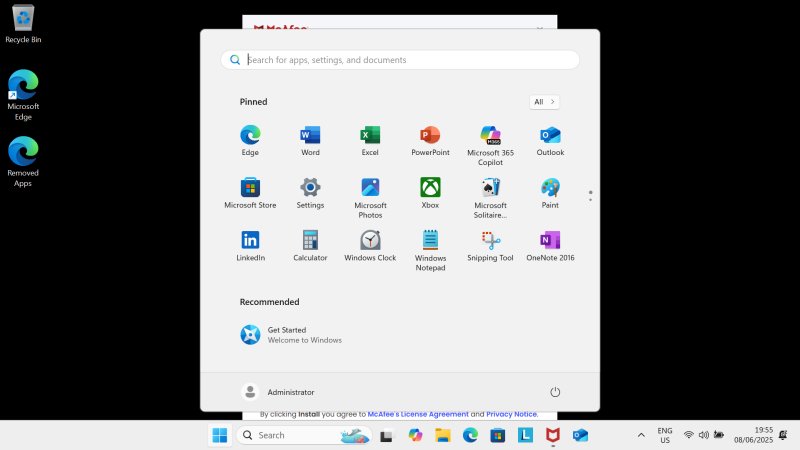Open Microsoft Edge on the taskbar
The width and height of the screenshot is (800, 450).
click(470, 435)
